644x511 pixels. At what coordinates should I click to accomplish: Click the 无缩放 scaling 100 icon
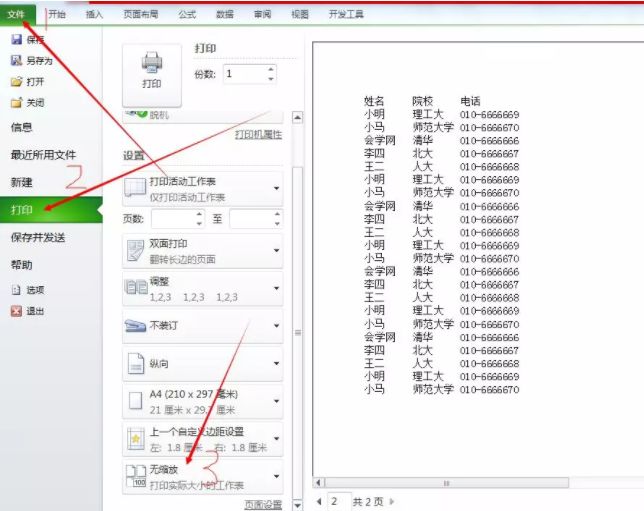coord(136,476)
